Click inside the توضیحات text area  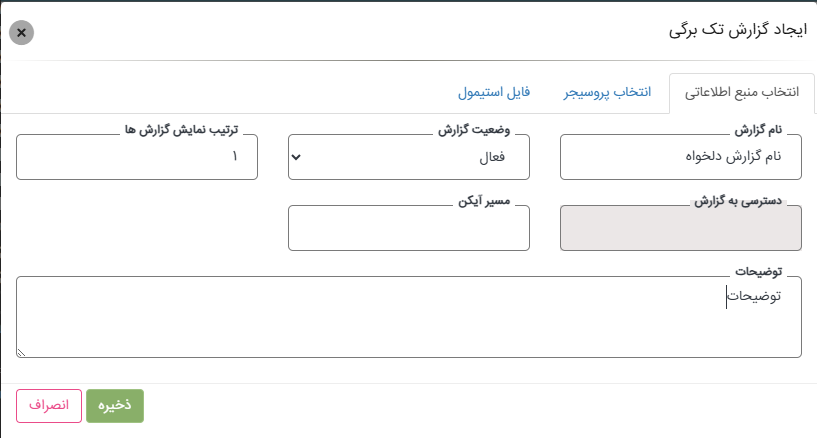[408, 317]
